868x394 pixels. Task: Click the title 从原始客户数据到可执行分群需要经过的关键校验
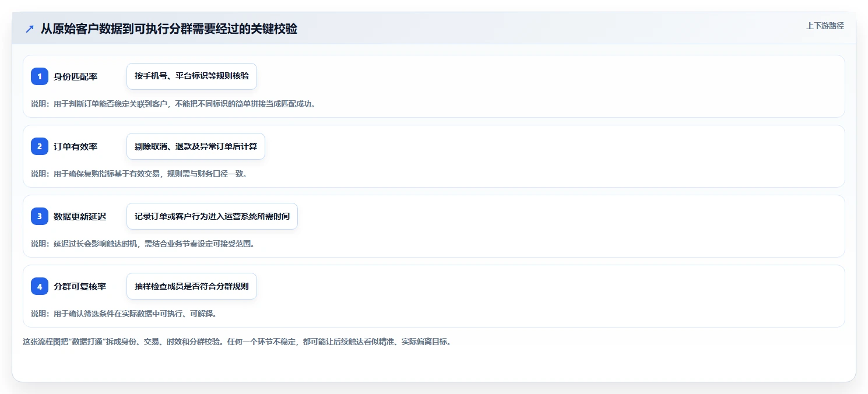pos(169,29)
